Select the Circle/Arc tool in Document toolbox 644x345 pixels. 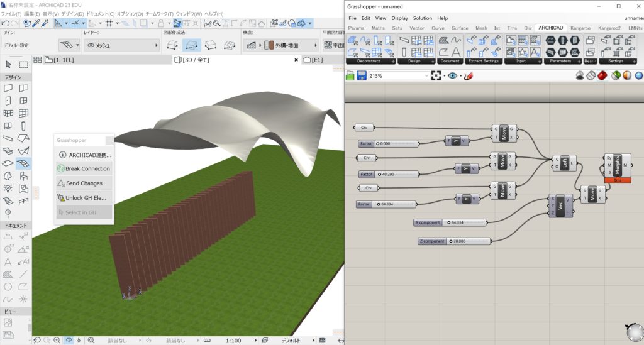8,287
